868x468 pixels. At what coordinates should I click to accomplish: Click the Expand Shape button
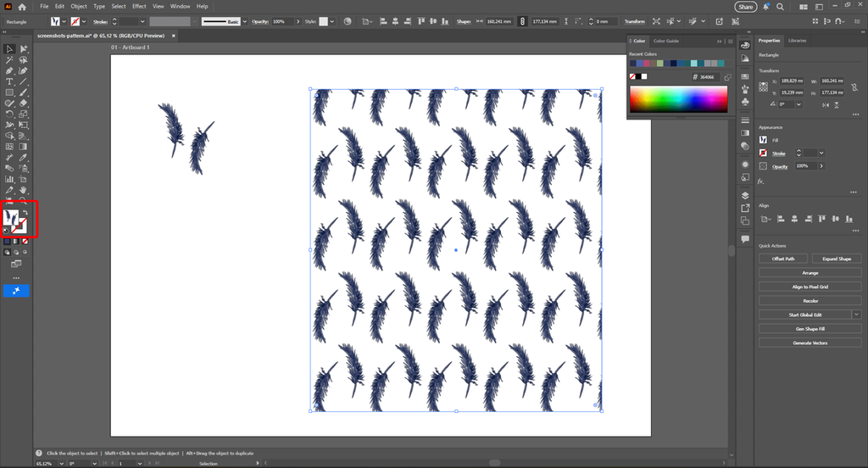(x=837, y=259)
